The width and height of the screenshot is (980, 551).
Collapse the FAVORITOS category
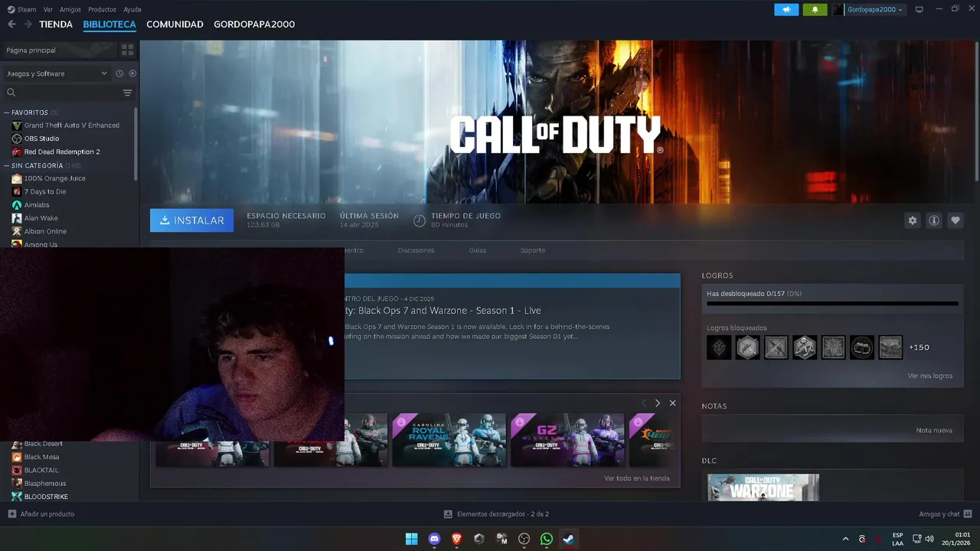(x=7, y=112)
